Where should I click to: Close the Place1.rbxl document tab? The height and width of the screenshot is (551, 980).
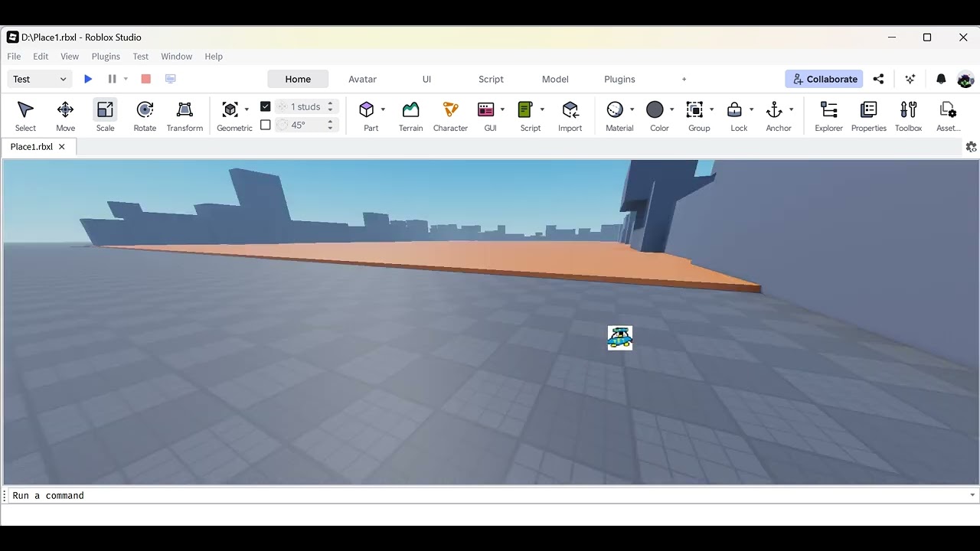(62, 147)
